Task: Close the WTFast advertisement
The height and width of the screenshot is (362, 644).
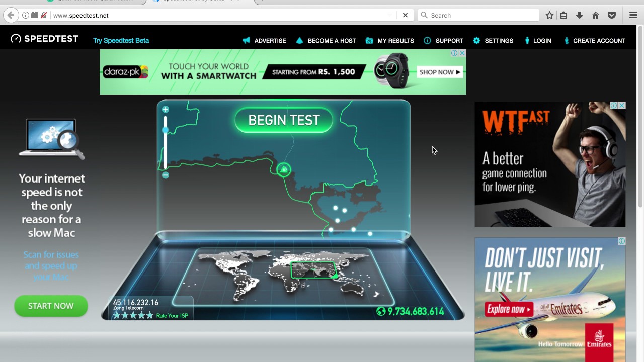Action: pos(622,106)
